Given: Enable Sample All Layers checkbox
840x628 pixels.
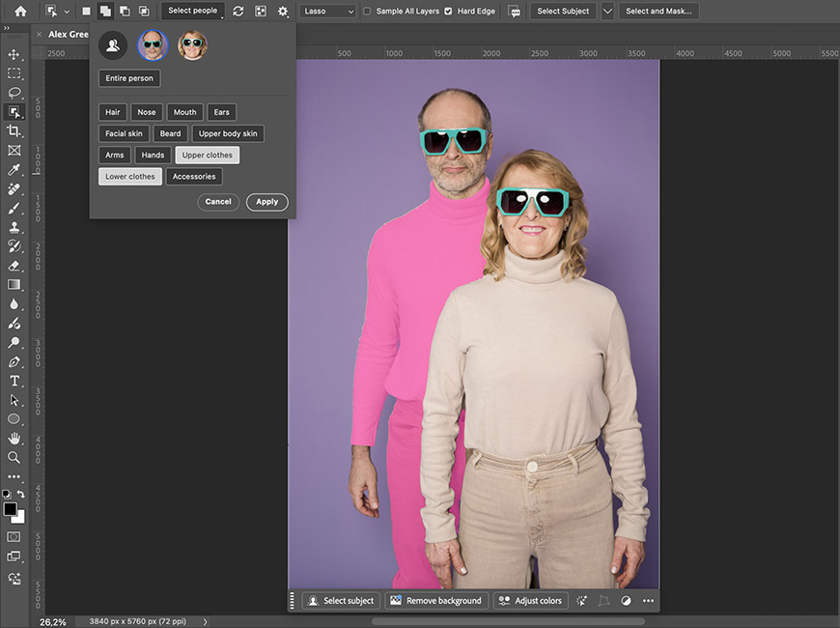Looking at the screenshot, I should tap(367, 11).
